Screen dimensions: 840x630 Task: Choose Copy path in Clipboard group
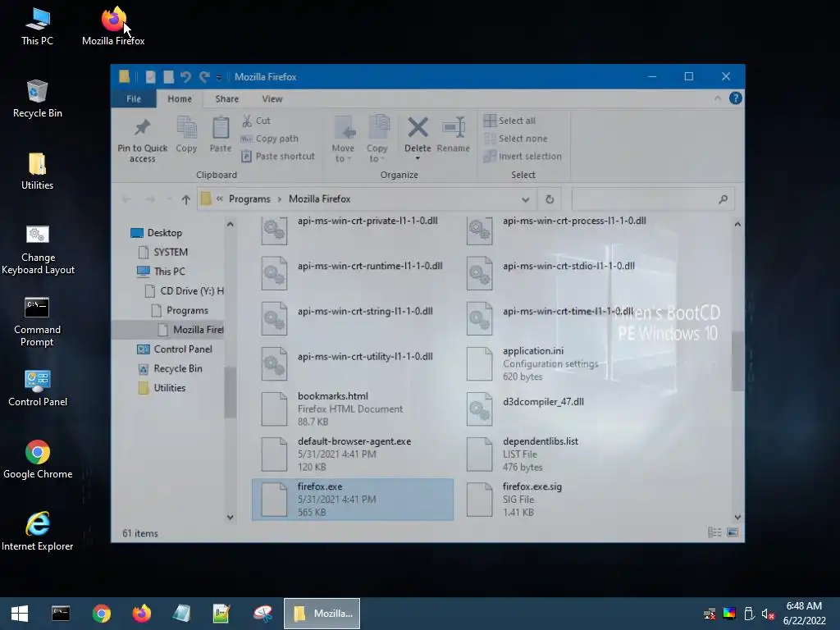click(269, 138)
